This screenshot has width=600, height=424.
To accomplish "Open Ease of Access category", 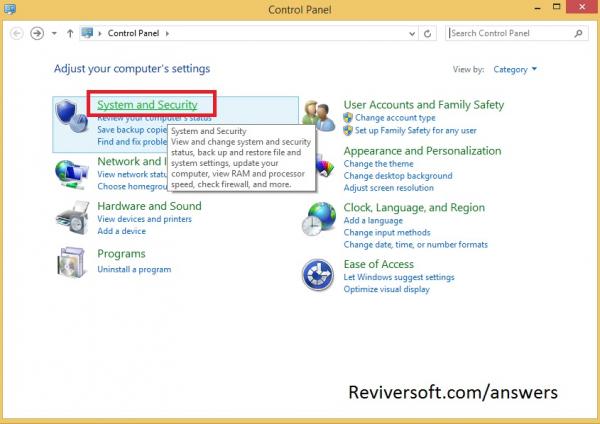I will pos(378,264).
